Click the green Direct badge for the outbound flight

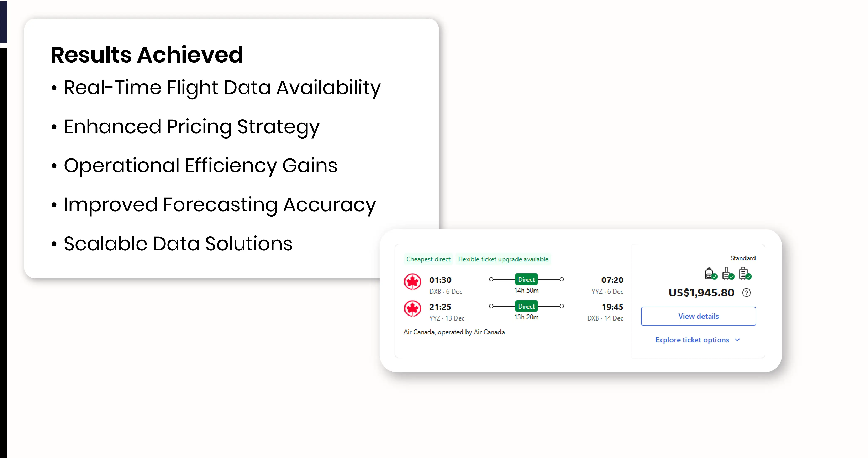[x=526, y=279]
